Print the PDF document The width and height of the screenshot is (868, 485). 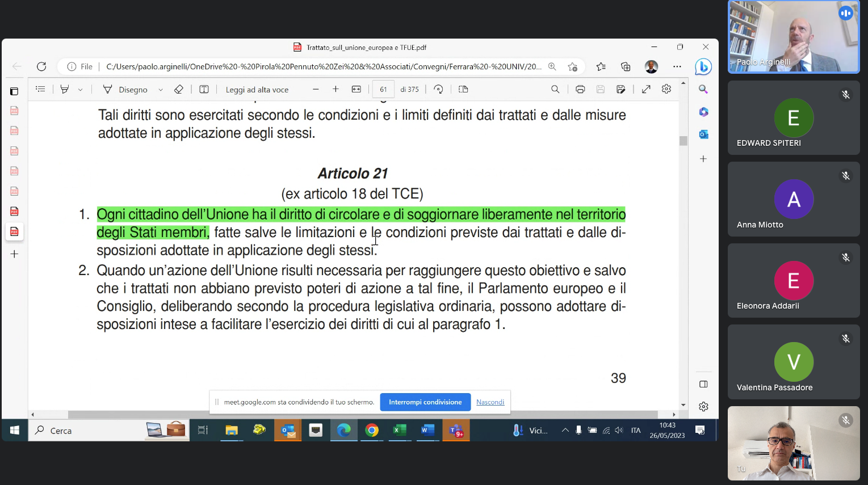580,89
